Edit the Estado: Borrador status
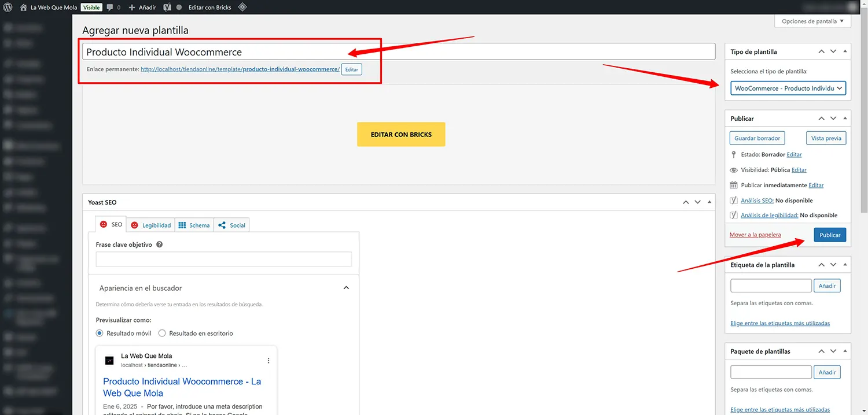This screenshot has height=415, width=868. [794, 154]
